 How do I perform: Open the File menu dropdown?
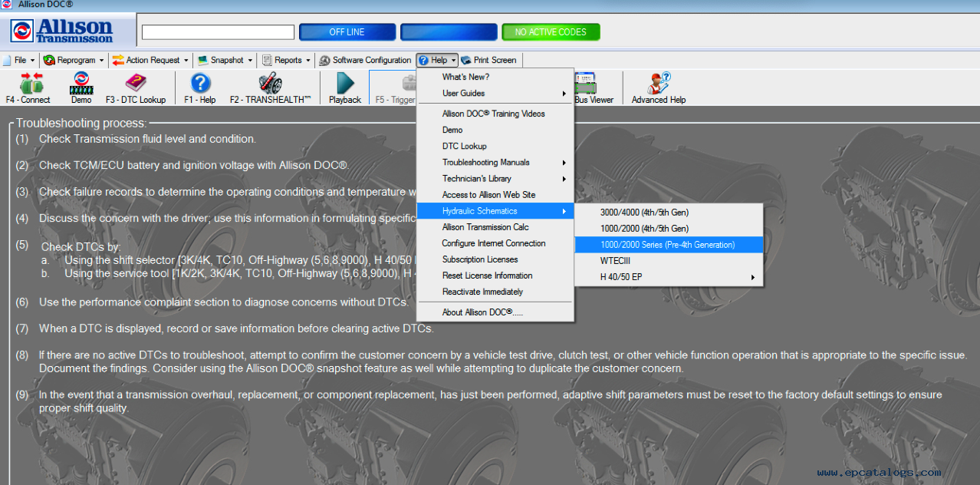coord(19,60)
